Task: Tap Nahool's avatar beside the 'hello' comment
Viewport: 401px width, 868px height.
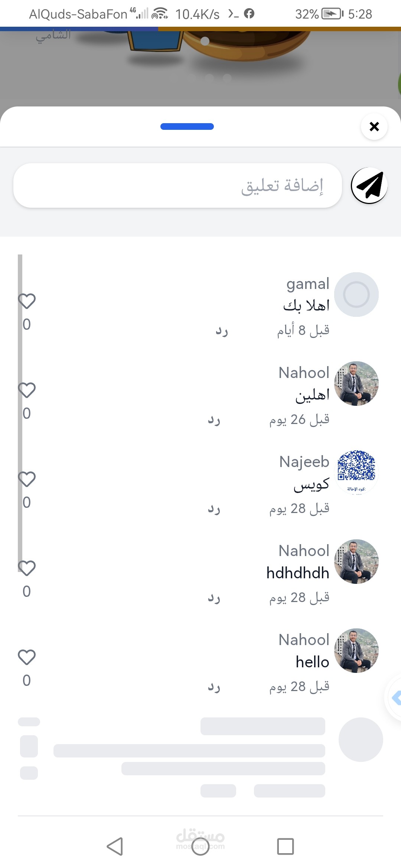Action: [x=356, y=651]
